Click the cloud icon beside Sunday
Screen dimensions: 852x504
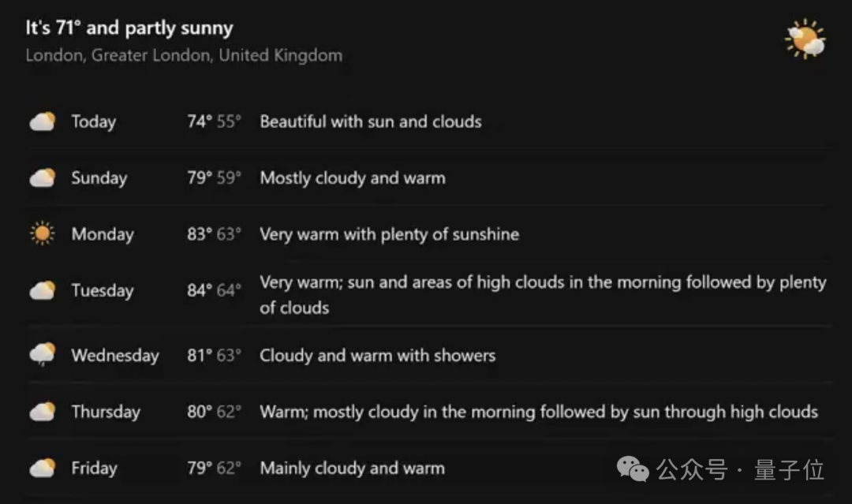[x=43, y=177]
